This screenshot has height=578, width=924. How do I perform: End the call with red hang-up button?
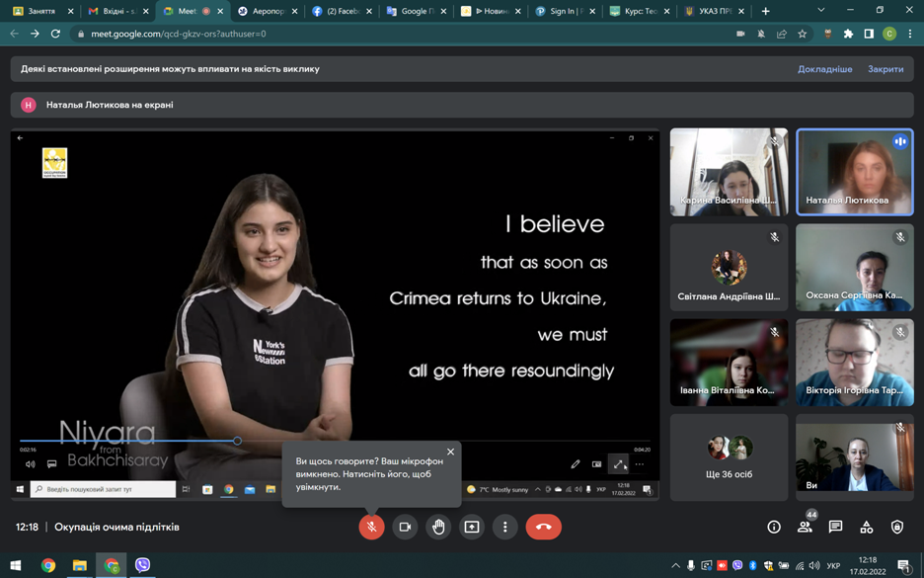coord(543,527)
